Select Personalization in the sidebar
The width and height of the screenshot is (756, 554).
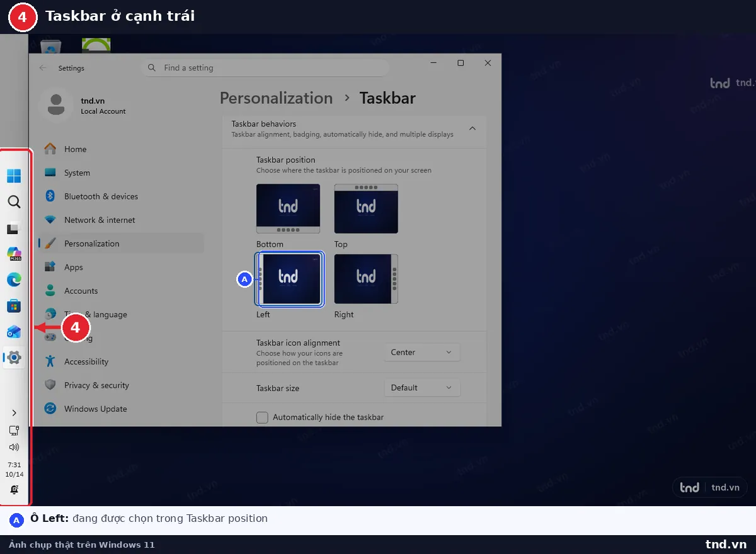(x=121, y=244)
